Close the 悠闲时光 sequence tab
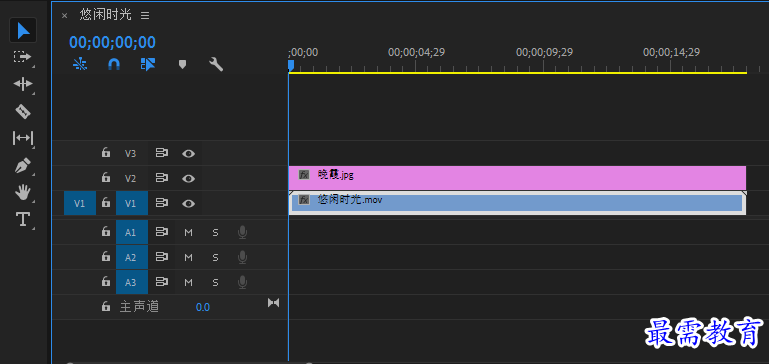Viewport: 769px width, 364px height. (x=64, y=16)
